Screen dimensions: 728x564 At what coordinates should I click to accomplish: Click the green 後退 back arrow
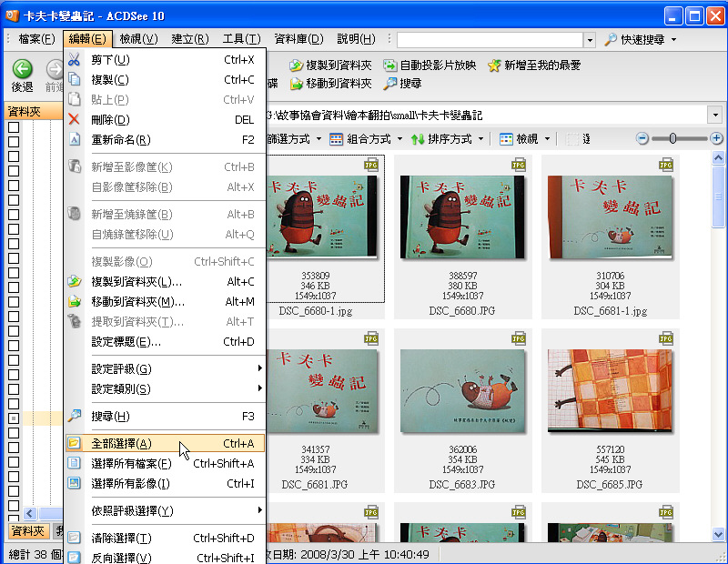point(22,69)
